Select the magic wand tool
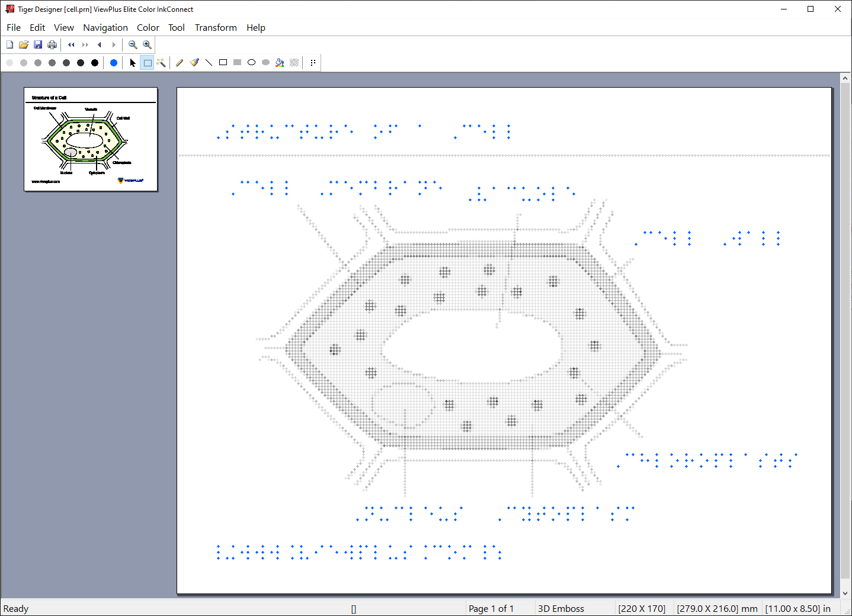Image resolution: width=852 pixels, height=616 pixels. [x=161, y=63]
